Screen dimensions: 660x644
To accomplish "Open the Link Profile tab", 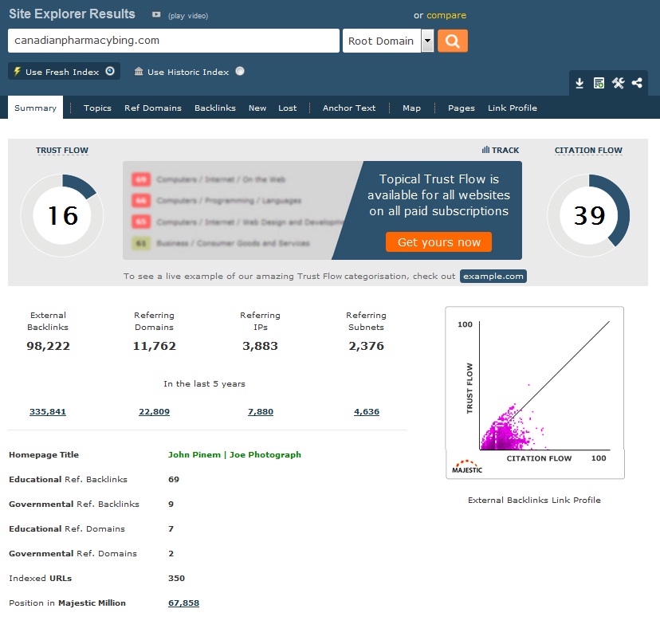I will coord(513,108).
